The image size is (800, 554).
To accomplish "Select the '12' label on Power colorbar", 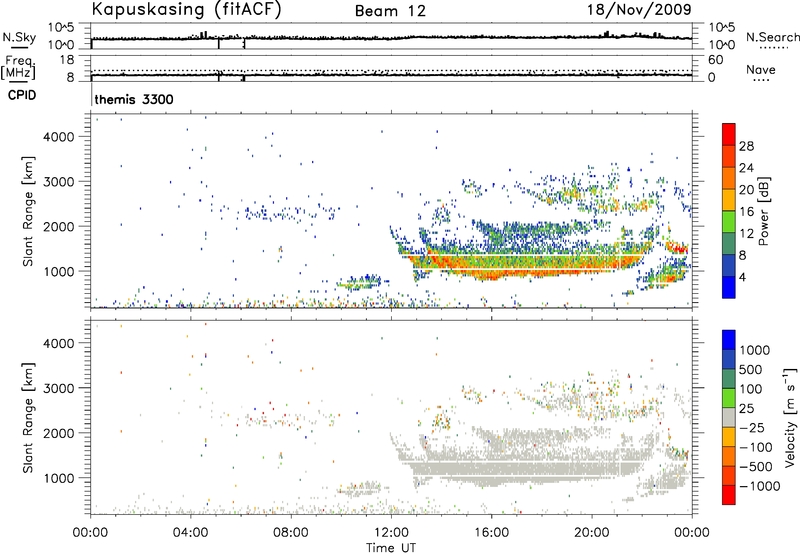I will [x=746, y=234].
